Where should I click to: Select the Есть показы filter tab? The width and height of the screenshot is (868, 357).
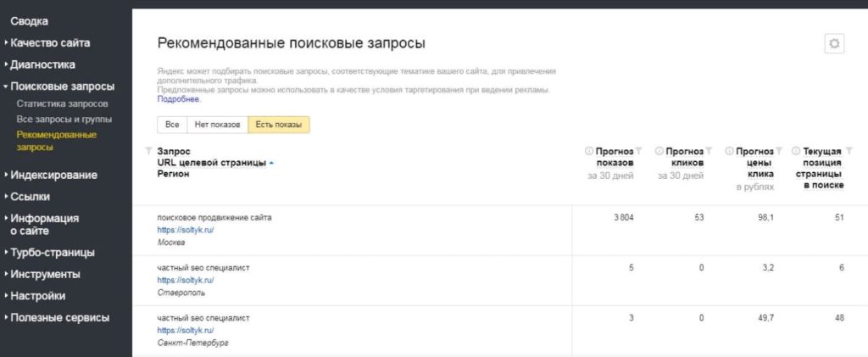click(x=279, y=126)
